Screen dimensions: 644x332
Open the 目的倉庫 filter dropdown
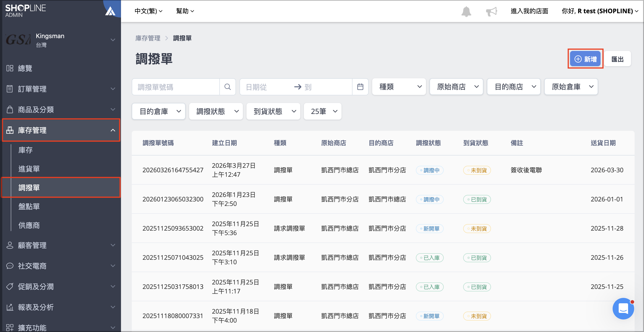pyautogui.click(x=159, y=111)
